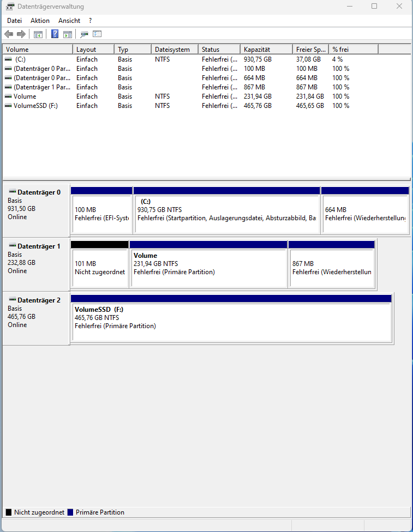Click the 37,08 GB free space cell
The height and width of the screenshot is (532, 413).
308,59
